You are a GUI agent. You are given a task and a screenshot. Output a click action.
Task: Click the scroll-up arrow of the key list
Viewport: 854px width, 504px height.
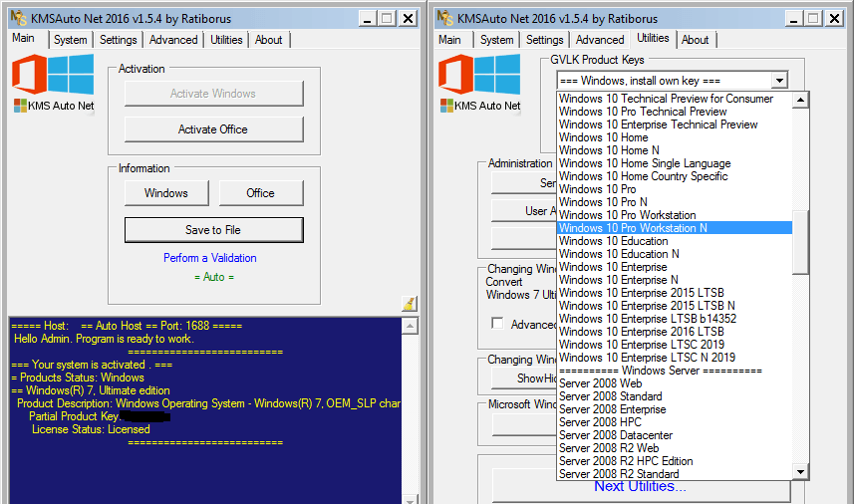click(x=800, y=100)
